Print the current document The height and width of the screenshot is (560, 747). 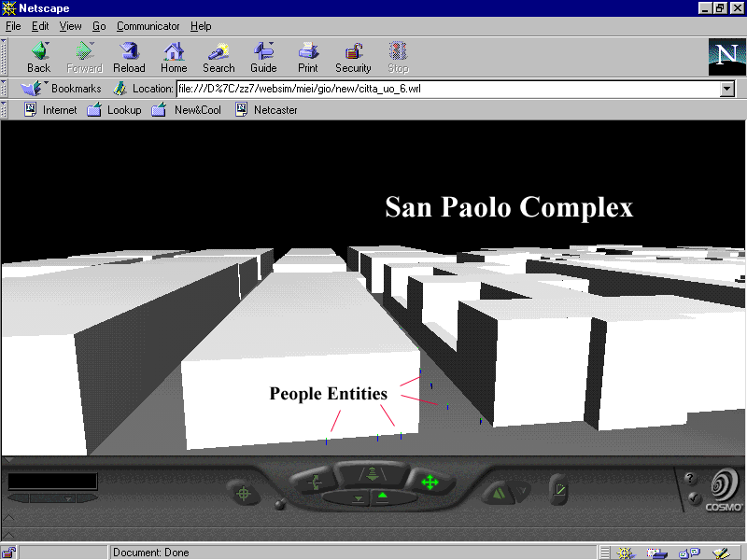coord(308,57)
